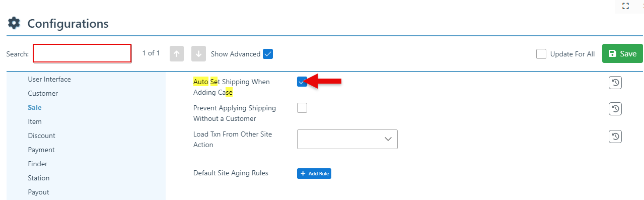Enable Update For All checkbox
Viewport: 644px width, 200px height.
point(541,54)
